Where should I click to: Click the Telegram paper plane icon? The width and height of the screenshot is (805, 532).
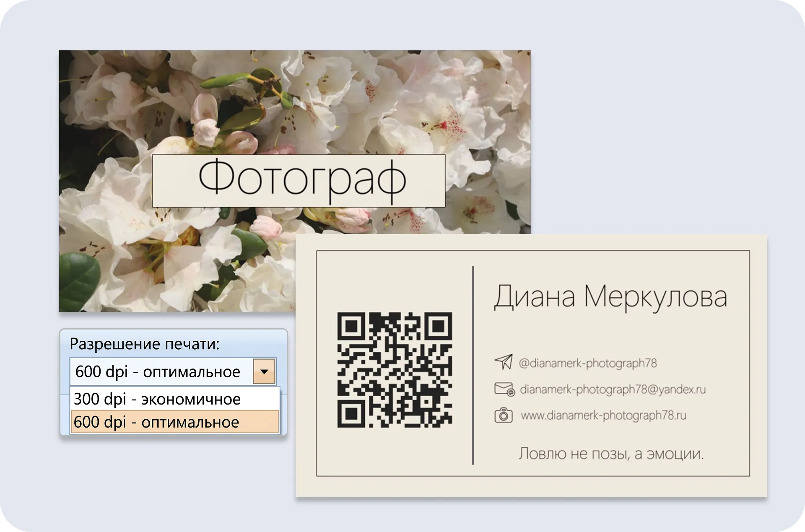coord(504,362)
